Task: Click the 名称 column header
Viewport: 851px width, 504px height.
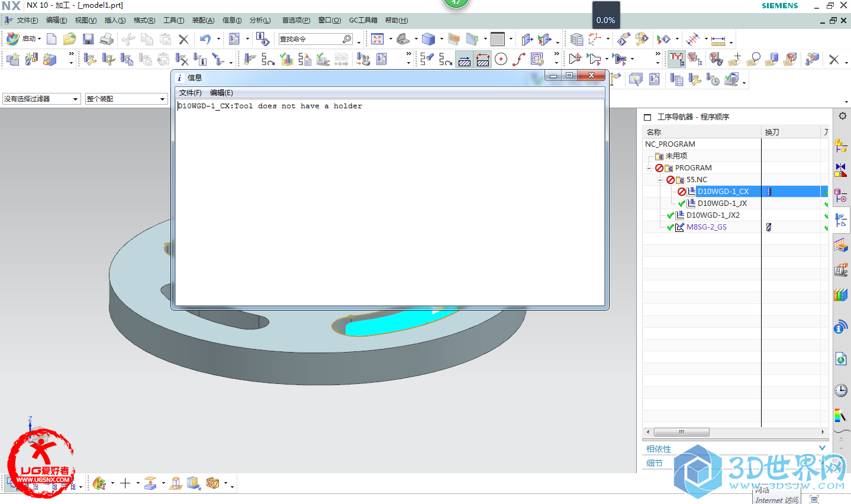Action: (x=702, y=132)
